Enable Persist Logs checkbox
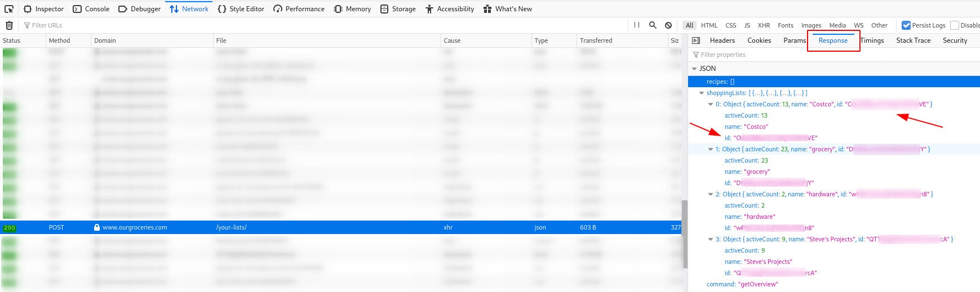This screenshot has width=980, height=292. 906,25
